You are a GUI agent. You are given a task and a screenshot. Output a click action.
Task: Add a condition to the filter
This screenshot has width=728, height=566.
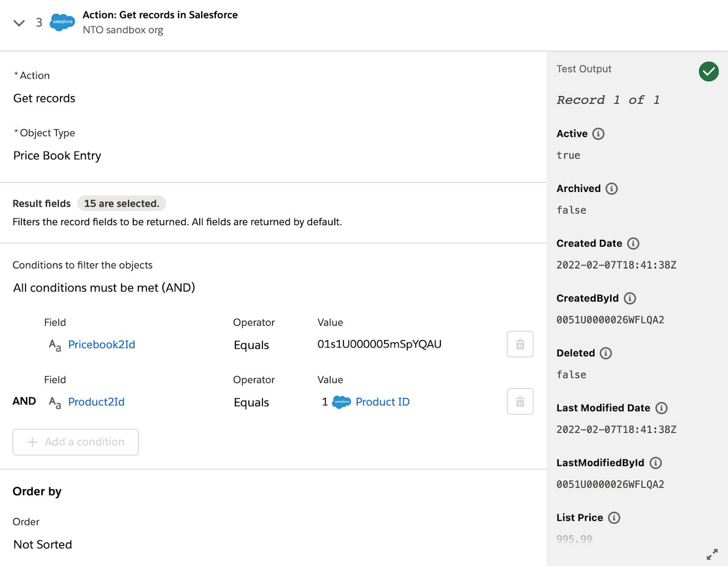(76, 442)
